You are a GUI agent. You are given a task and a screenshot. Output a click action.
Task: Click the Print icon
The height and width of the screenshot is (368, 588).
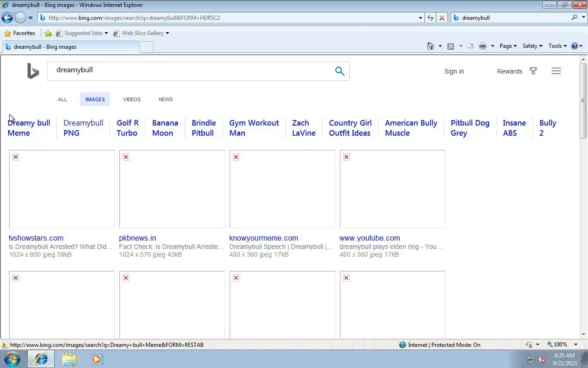(482, 46)
